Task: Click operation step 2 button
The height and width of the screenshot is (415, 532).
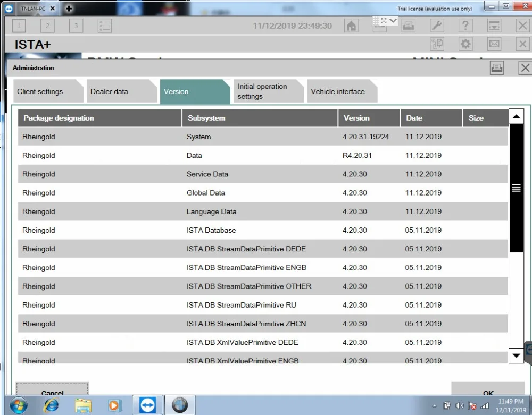Action: click(47, 26)
